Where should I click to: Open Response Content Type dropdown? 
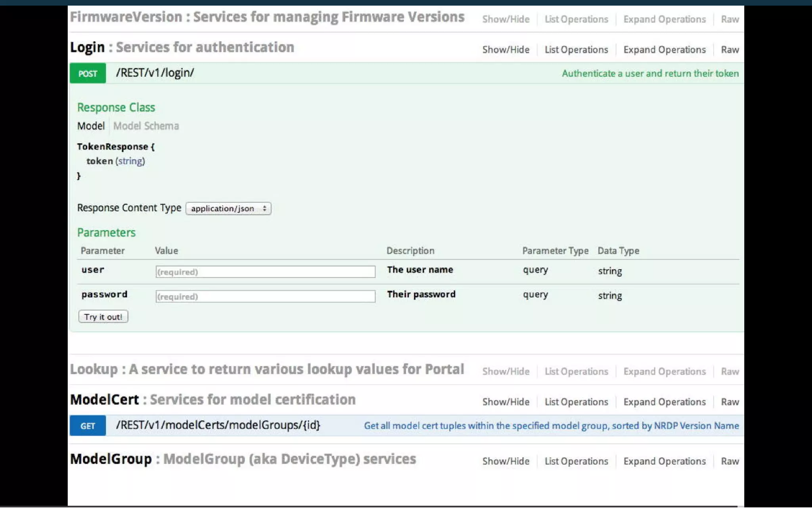228,208
